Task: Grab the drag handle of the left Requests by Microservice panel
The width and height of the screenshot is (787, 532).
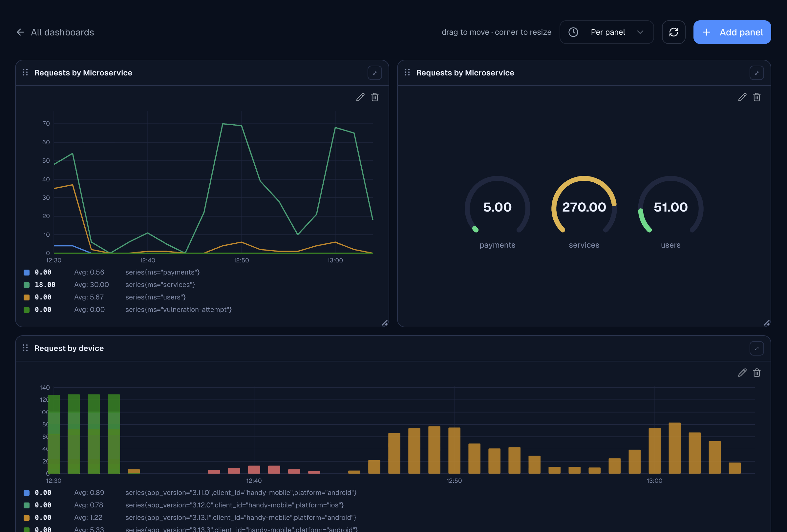Action: tap(25, 72)
